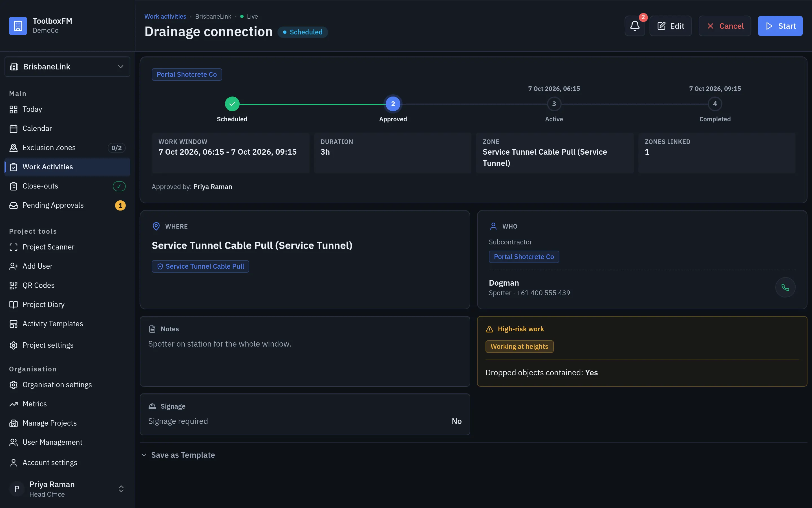
Task: Open the Priya Raman account switcher
Action: pyautogui.click(x=67, y=489)
